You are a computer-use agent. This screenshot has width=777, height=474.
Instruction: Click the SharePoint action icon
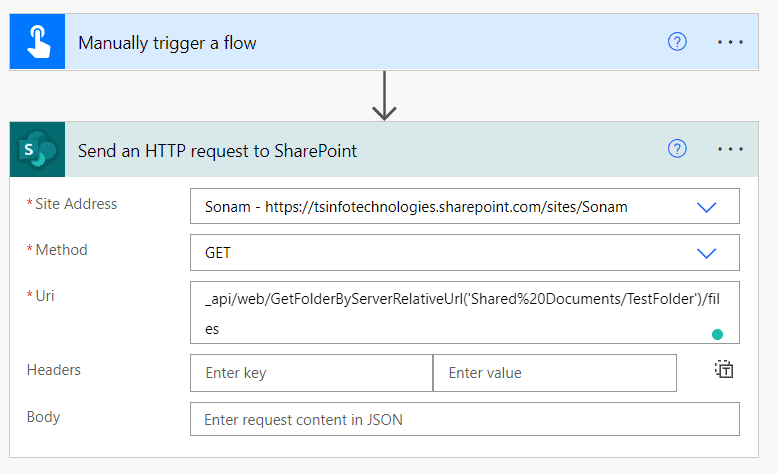coord(37,149)
